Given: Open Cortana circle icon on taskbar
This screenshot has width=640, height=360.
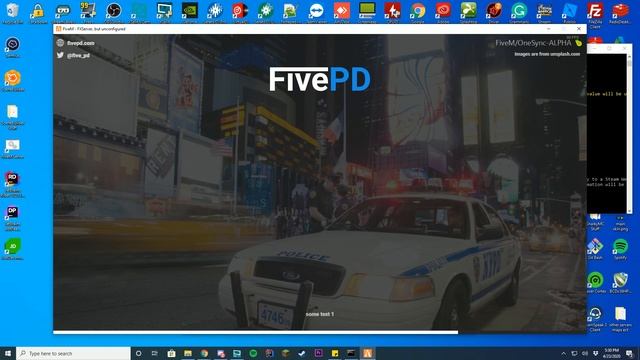Looking at the screenshot, I should pos(138,353).
